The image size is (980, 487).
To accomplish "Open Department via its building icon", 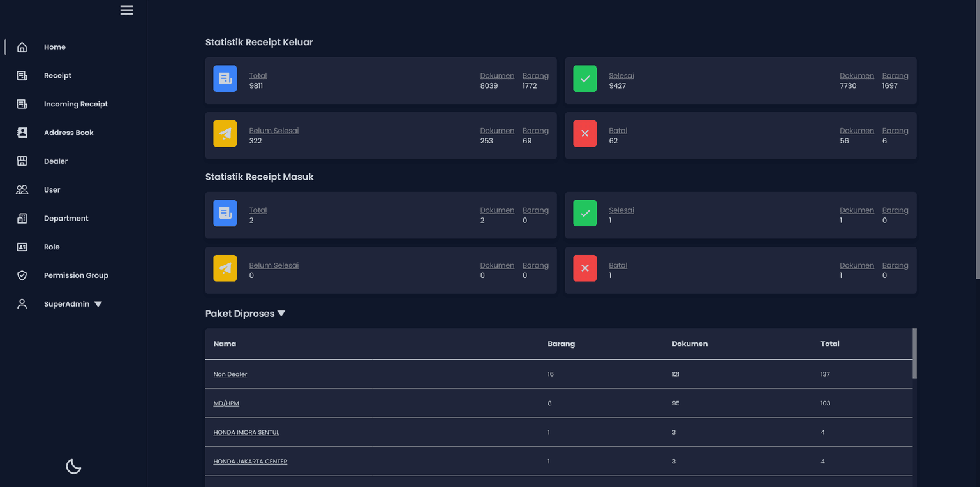I will click(x=22, y=218).
